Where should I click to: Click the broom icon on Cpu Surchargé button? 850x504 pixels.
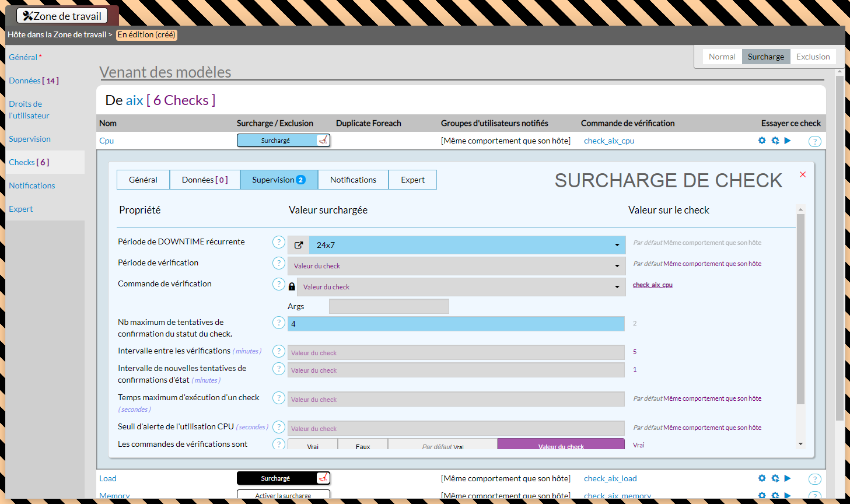(x=323, y=141)
